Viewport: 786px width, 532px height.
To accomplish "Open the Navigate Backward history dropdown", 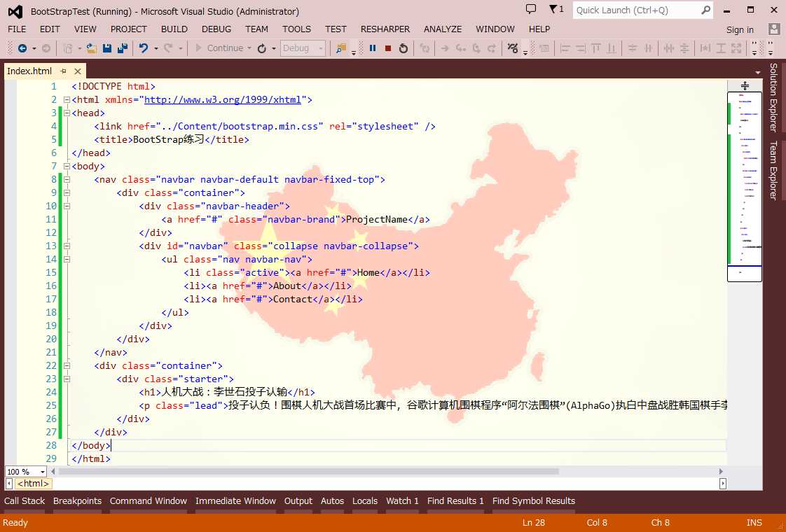I will (x=34, y=48).
